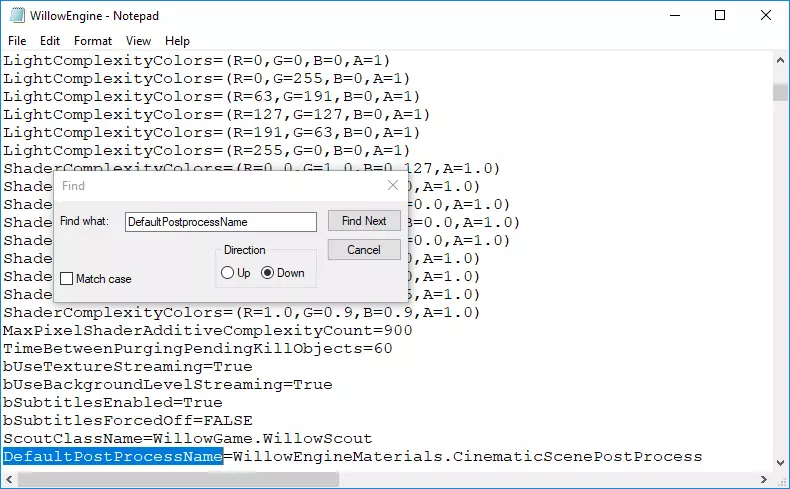Image resolution: width=790 pixels, height=489 pixels.
Task: Click the vertical scrollbar down arrow
Action: 780,462
